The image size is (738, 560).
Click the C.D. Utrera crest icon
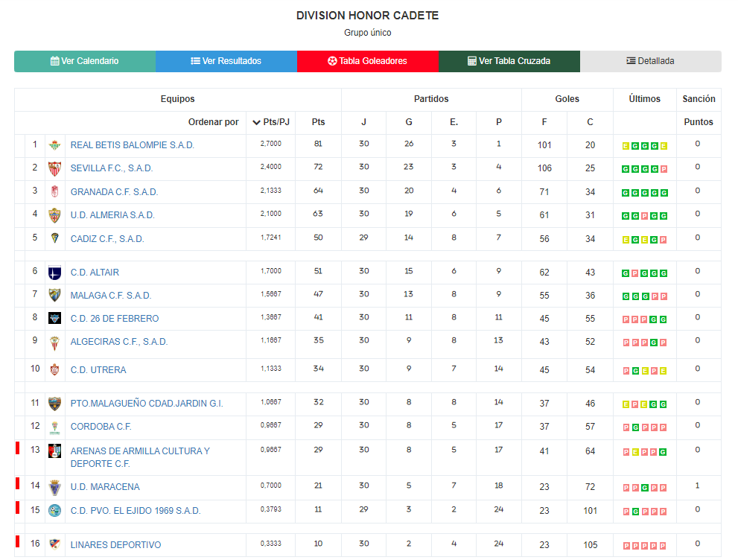point(54,369)
